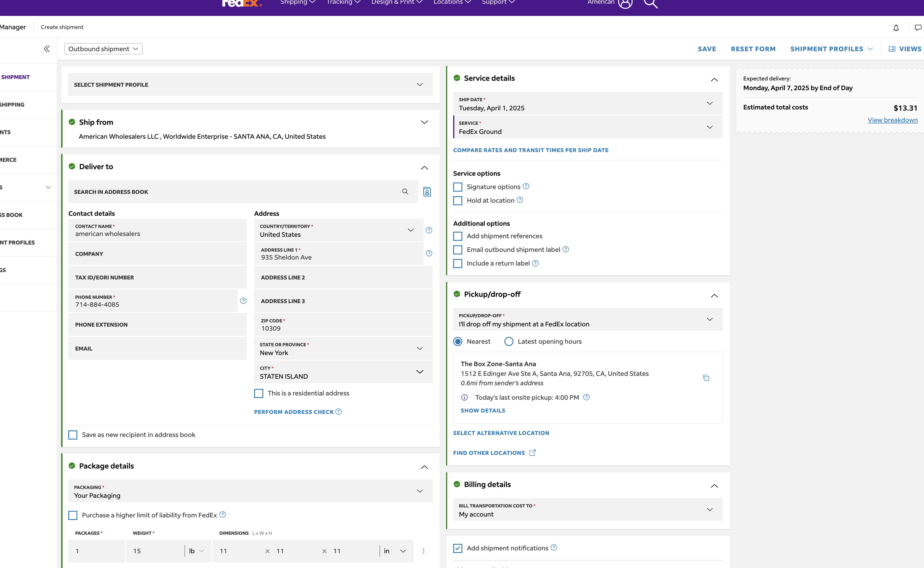Screen dimensions: 924x568
Task: Tick Add shipment references checkbox
Action: 457,236
